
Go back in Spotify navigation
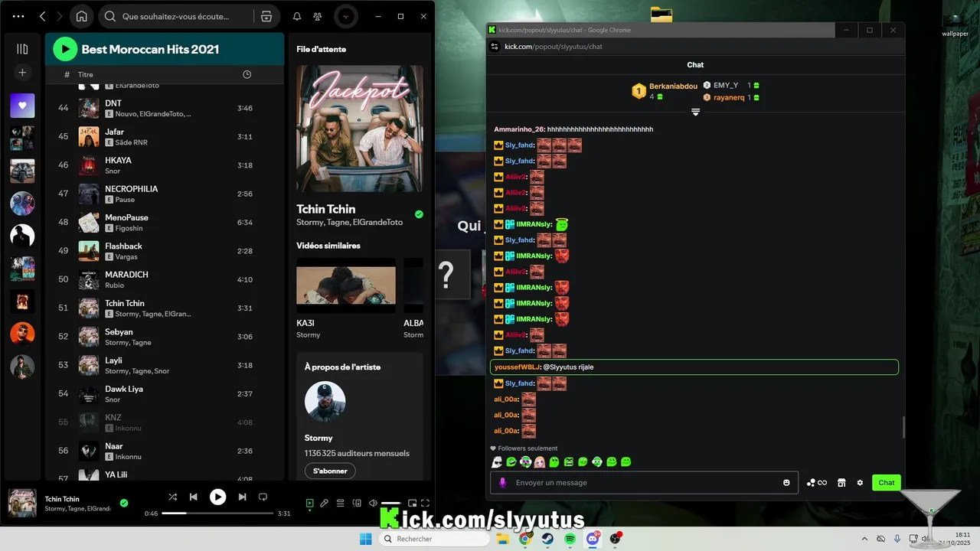43,16
